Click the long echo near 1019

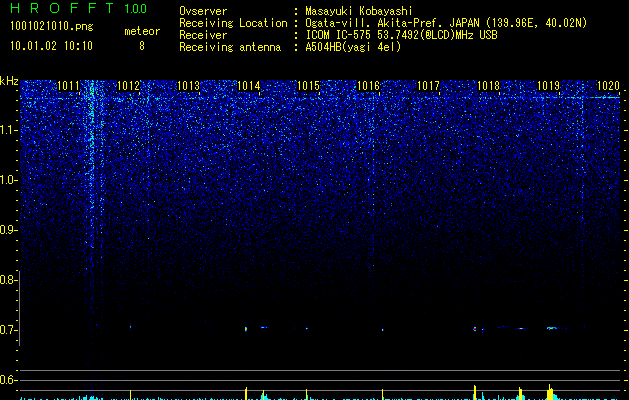coord(552,328)
